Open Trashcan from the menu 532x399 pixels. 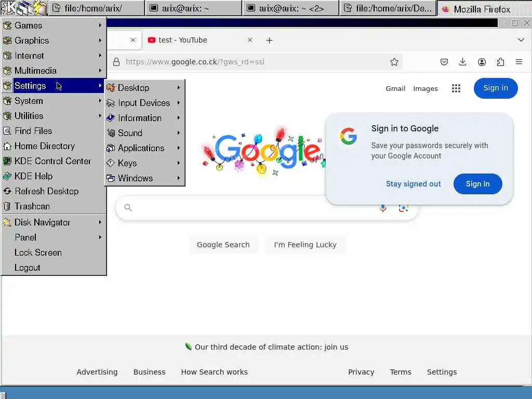[x=54, y=206]
